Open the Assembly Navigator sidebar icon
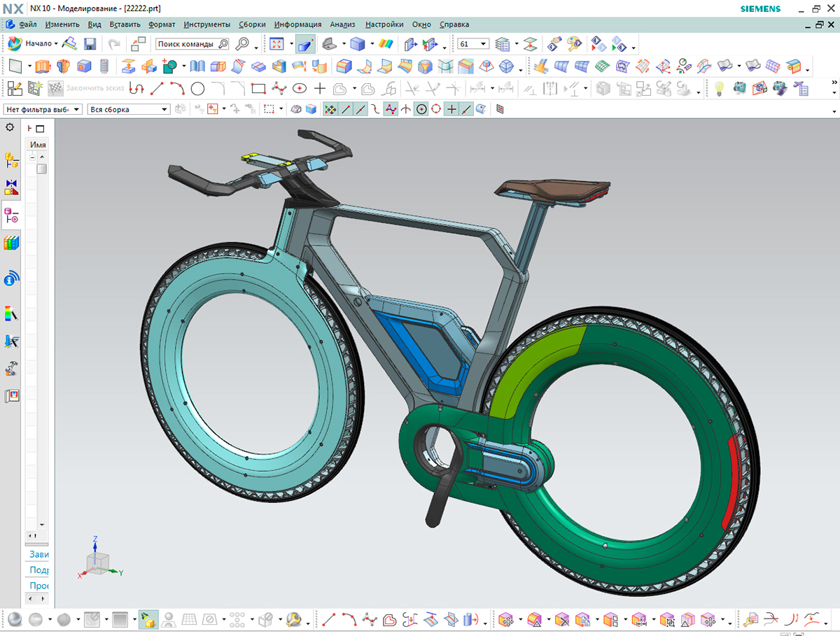 pyautogui.click(x=10, y=160)
